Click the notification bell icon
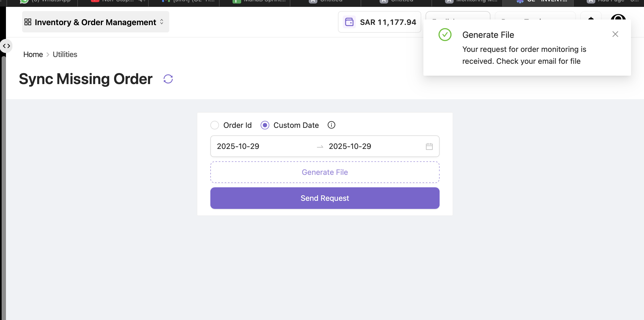This screenshot has height=320, width=644. pos(591,21)
